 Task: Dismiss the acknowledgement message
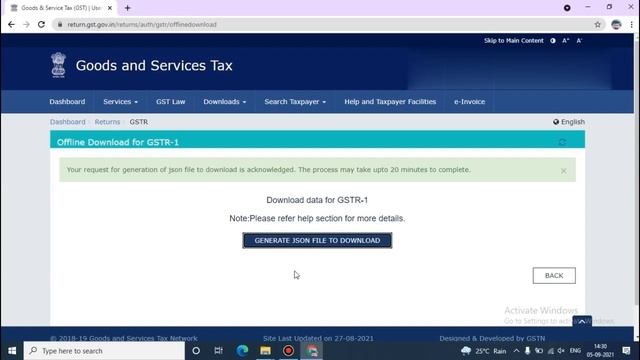pos(563,171)
